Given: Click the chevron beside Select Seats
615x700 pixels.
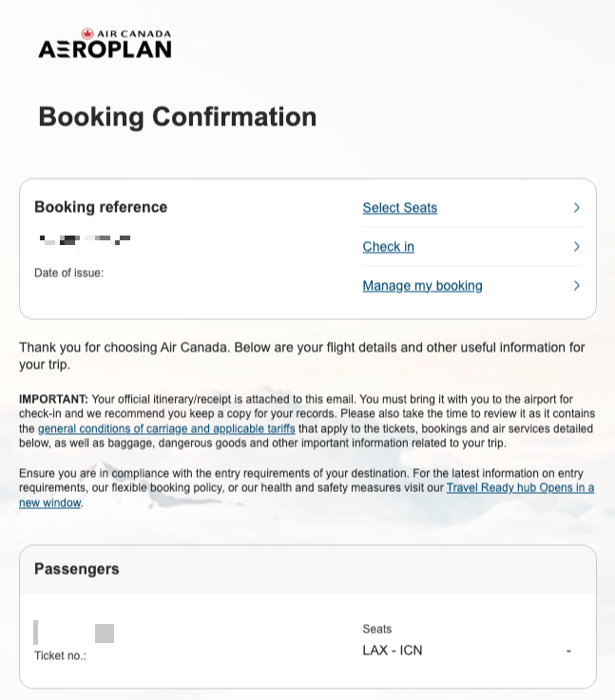Looking at the screenshot, I should pyautogui.click(x=576, y=208).
